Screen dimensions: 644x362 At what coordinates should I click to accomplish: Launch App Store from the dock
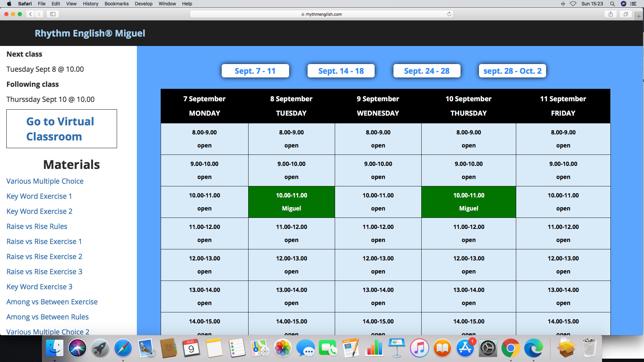coord(465,348)
